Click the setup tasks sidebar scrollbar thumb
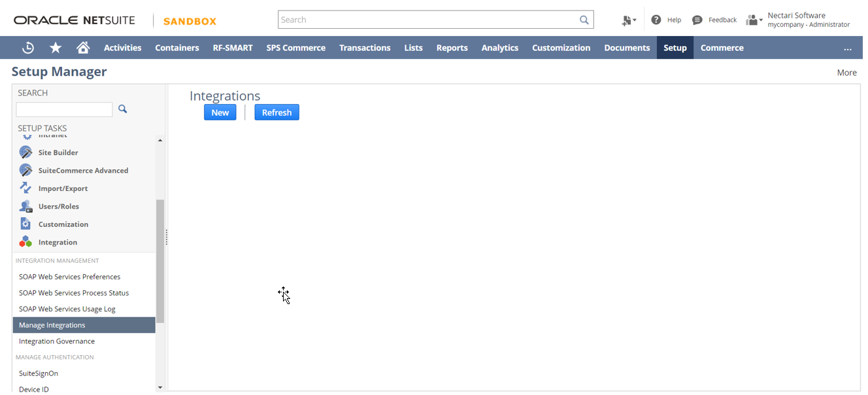868x395 pixels. [x=160, y=262]
